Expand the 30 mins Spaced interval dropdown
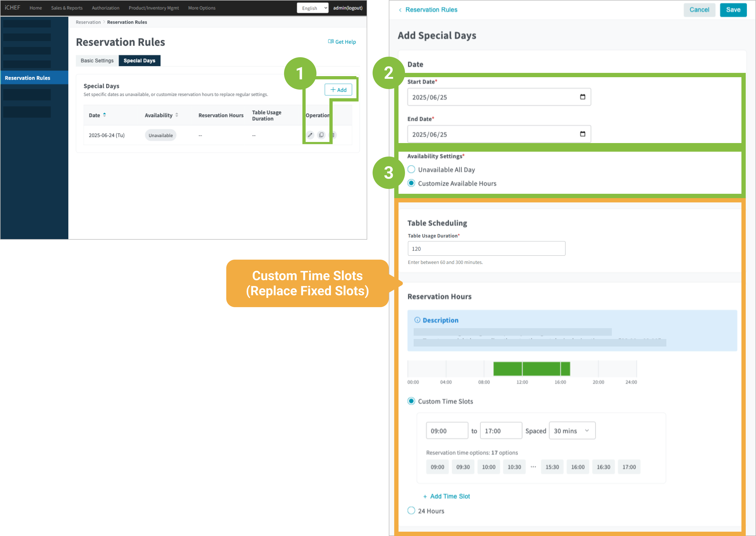This screenshot has width=756, height=536. pos(572,431)
